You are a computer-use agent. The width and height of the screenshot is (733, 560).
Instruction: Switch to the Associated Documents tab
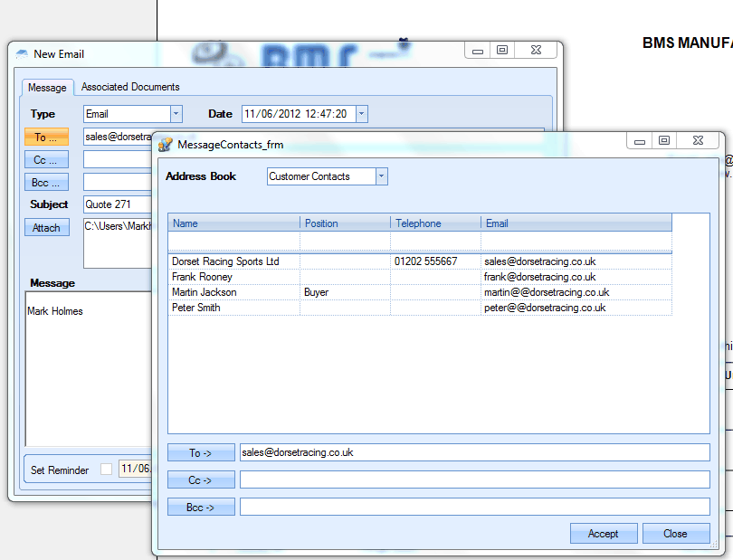point(130,87)
